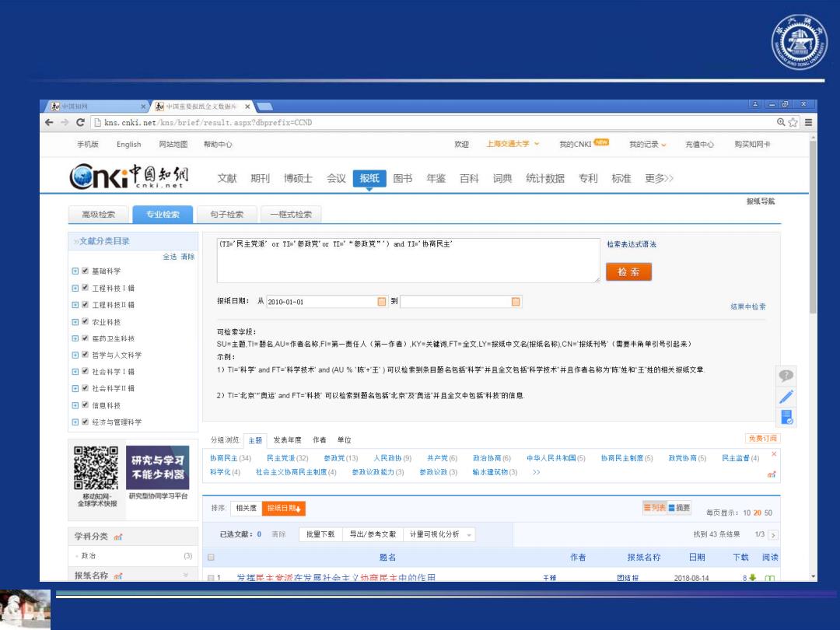Click the search expression text area
This screenshot has height=630, width=840.
tap(408, 260)
